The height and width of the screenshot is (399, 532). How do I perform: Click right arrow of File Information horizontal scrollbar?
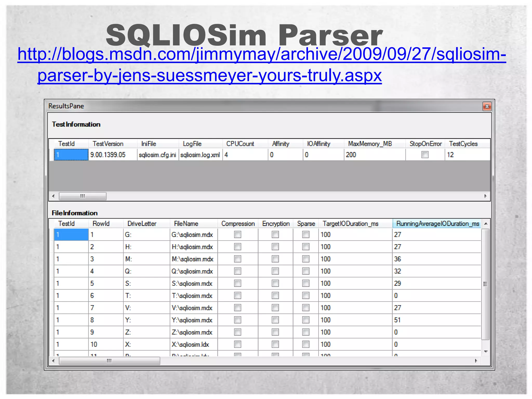[476, 361]
